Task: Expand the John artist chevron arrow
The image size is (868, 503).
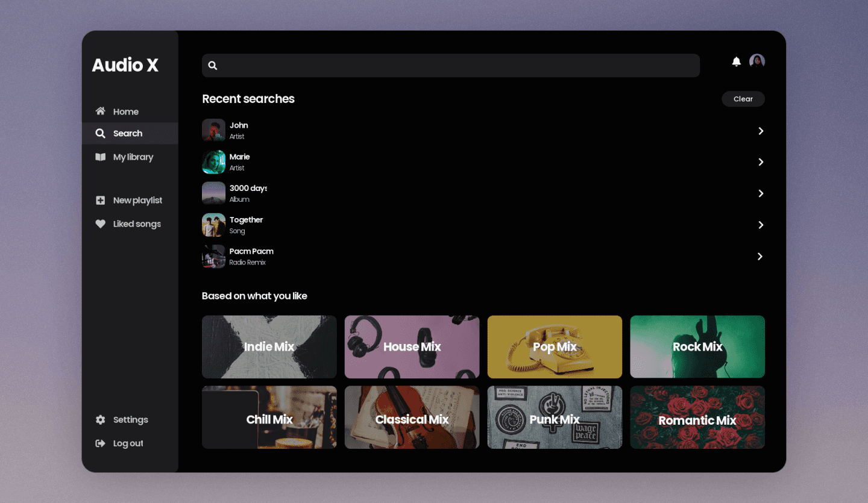Action: (x=761, y=131)
